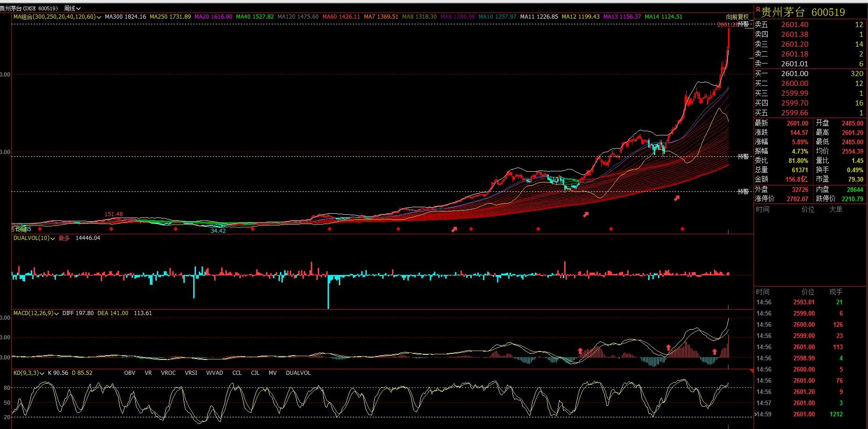Click the K 90.56 value
The height and width of the screenshot is (429, 868).
58,373
